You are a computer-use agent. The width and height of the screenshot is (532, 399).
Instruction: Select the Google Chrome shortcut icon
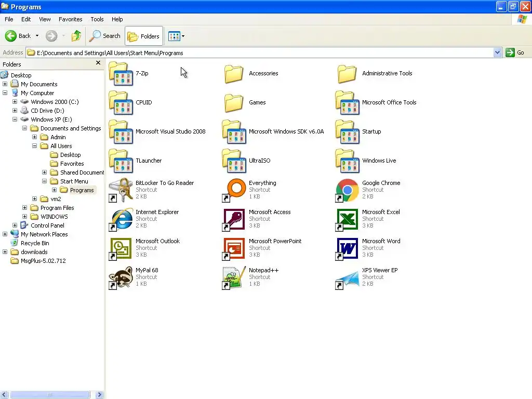coord(348,190)
